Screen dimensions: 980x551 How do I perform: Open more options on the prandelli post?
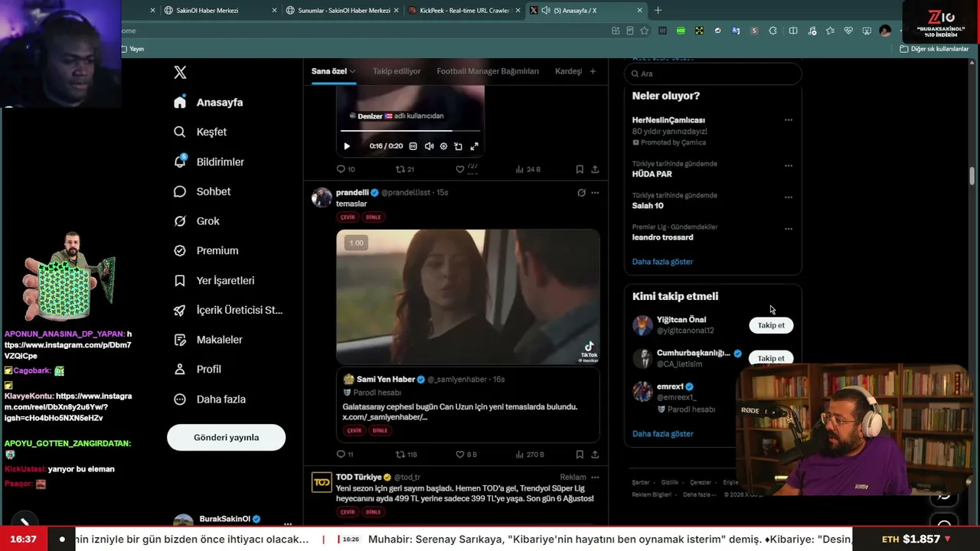click(595, 193)
